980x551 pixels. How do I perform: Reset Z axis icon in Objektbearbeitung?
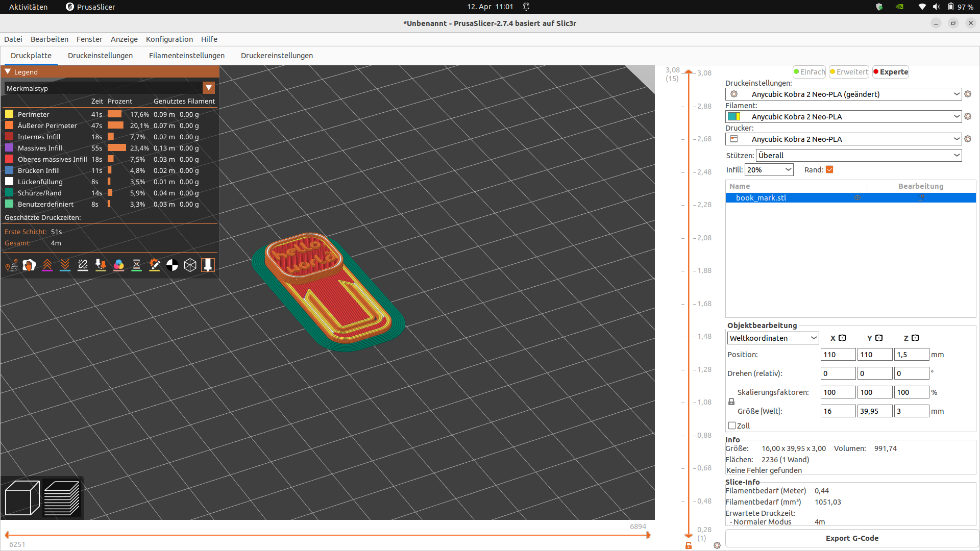click(x=915, y=338)
